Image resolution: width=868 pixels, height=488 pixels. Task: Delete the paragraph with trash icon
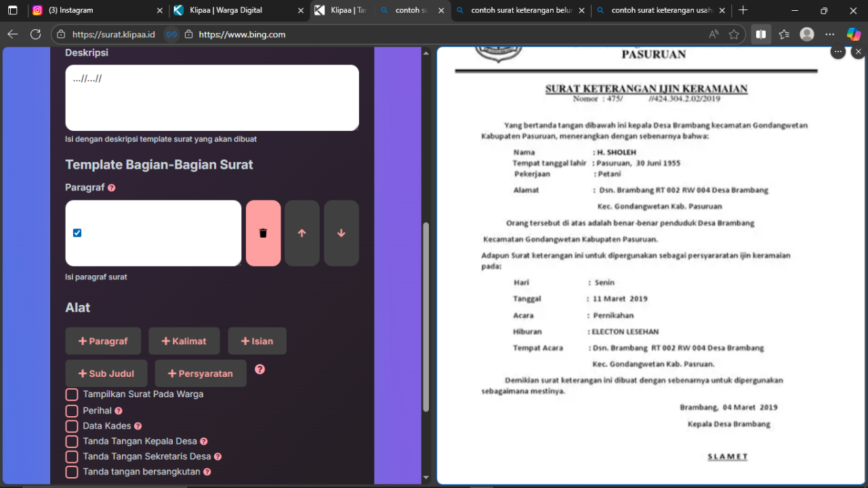pos(263,233)
